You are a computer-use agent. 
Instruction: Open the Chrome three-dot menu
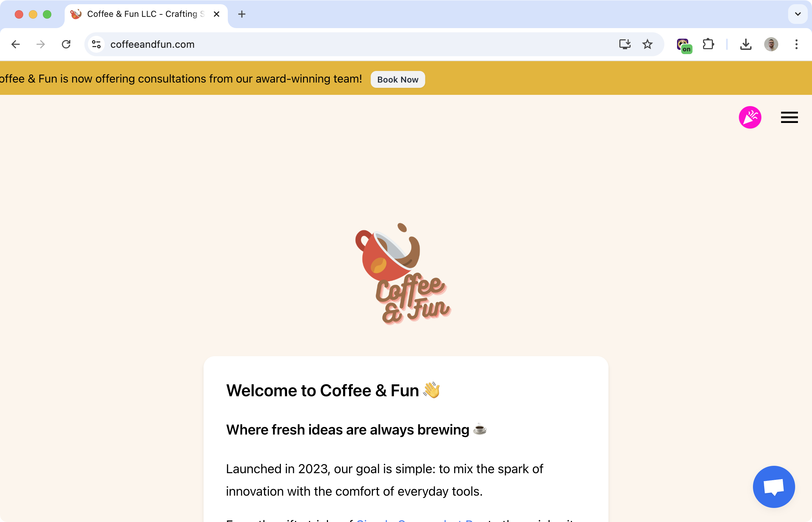tap(796, 44)
